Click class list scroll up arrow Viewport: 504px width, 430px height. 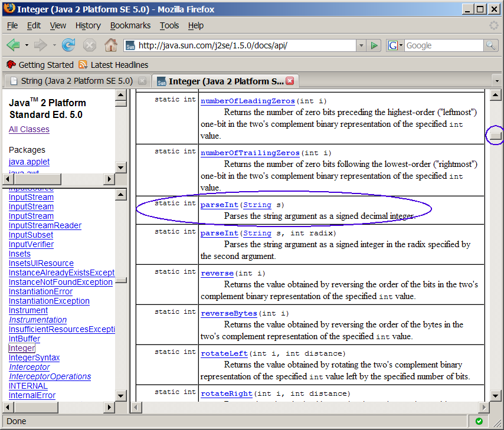120,195
